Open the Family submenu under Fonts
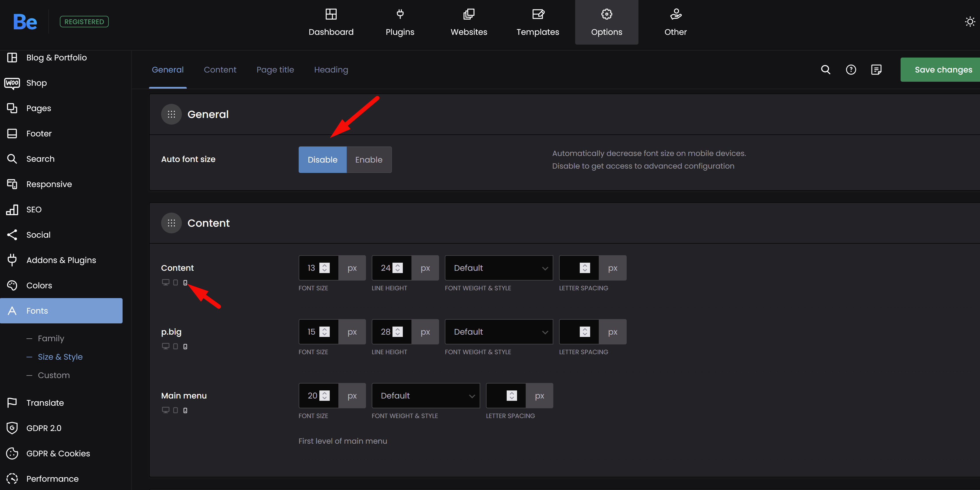Viewport: 980px width, 490px height. click(51, 338)
